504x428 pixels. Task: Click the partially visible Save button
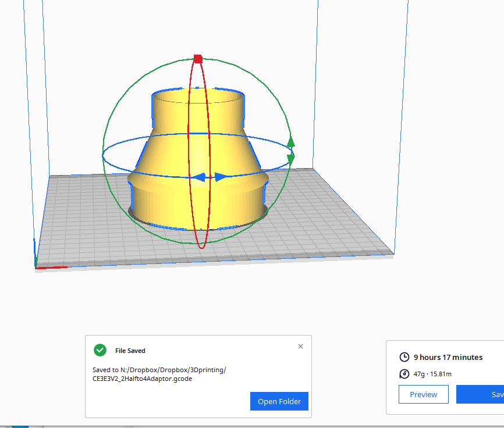point(480,394)
